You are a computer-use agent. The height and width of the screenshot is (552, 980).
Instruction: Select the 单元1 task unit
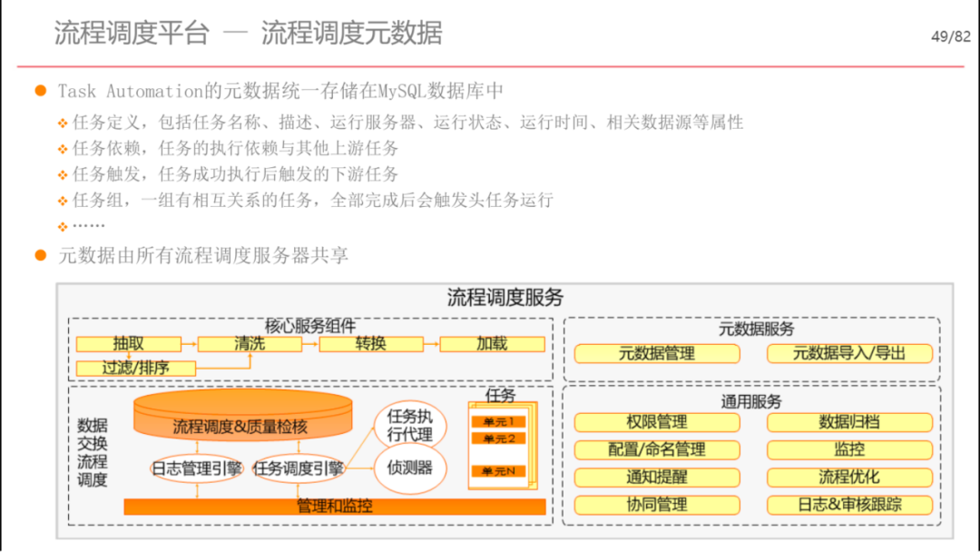coord(498,422)
